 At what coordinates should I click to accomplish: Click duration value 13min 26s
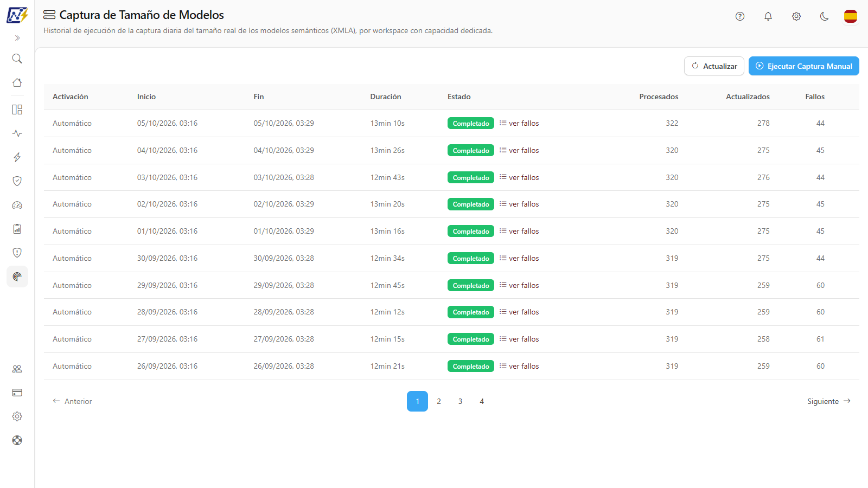(387, 150)
